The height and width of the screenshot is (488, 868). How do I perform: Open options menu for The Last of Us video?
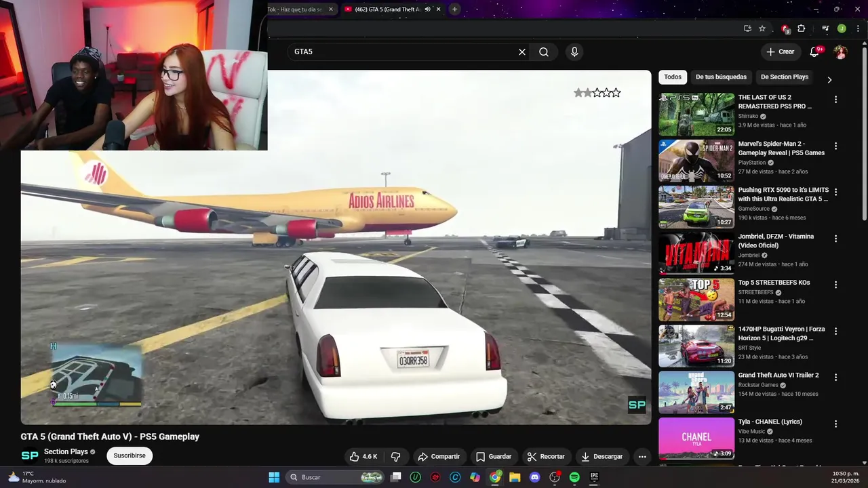click(x=835, y=100)
